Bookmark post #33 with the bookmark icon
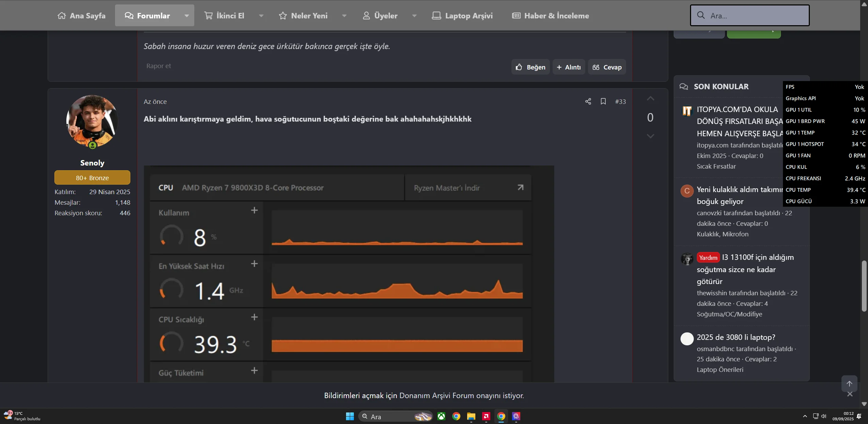The height and width of the screenshot is (424, 868). pyautogui.click(x=603, y=101)
